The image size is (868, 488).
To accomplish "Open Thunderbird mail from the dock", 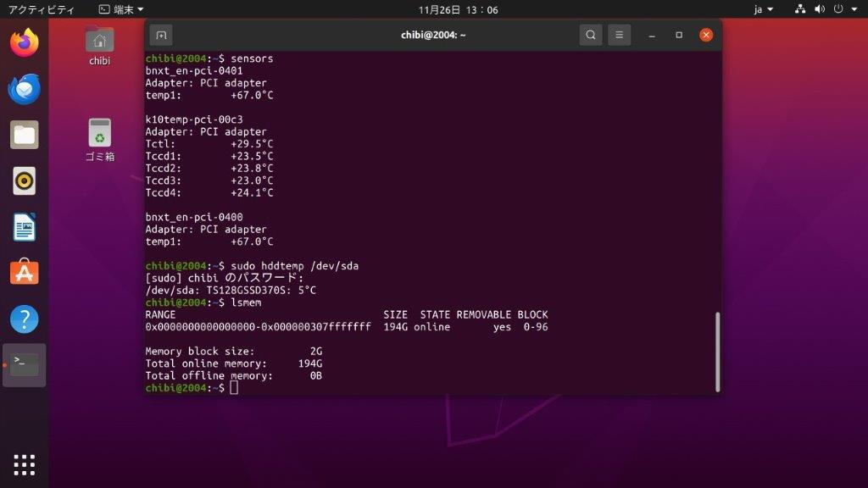I will (25, 88).
